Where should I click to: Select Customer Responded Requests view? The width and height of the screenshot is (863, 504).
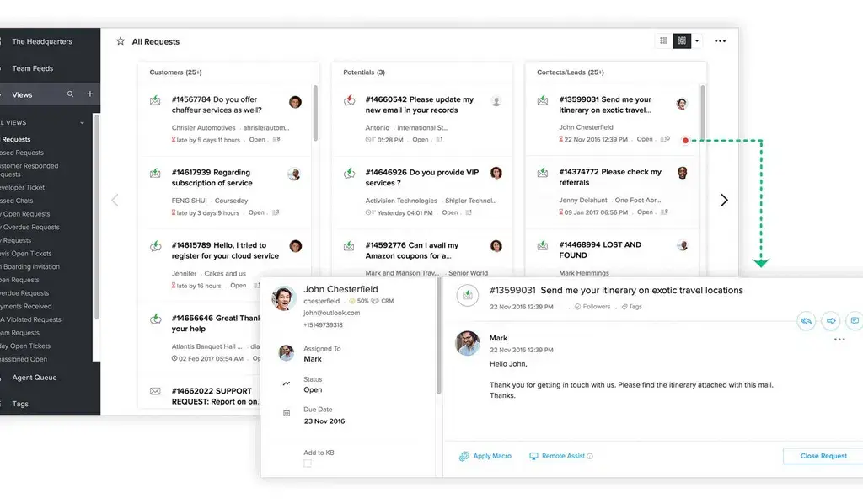click(x=29, y=170)
